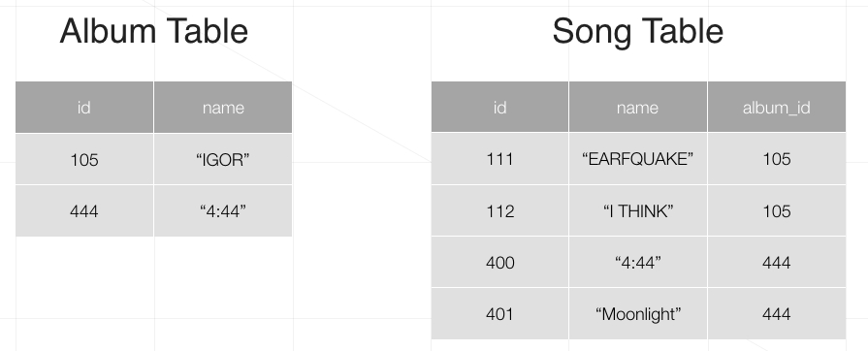
Task: Click the Album table id header cell
Action: 84,108
